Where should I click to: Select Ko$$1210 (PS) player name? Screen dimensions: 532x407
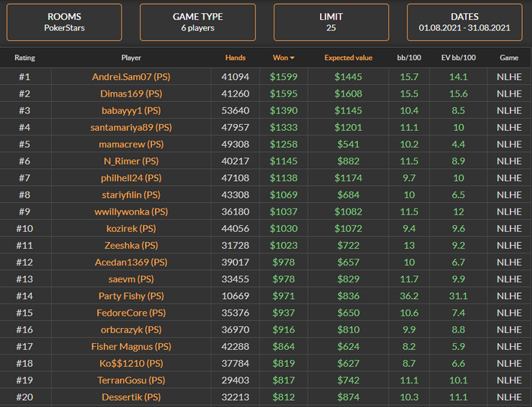point(131,363)
